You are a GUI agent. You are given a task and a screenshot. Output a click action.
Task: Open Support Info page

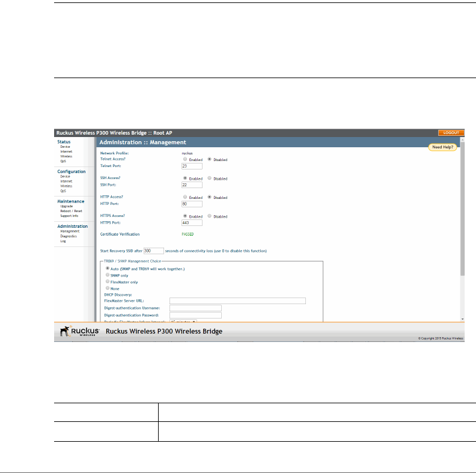tap(69, 216)
